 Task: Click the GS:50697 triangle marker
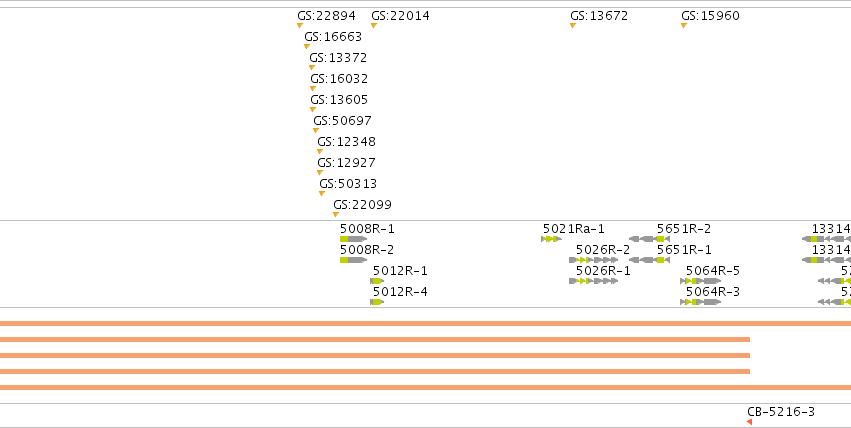click(x=315, y=131)
